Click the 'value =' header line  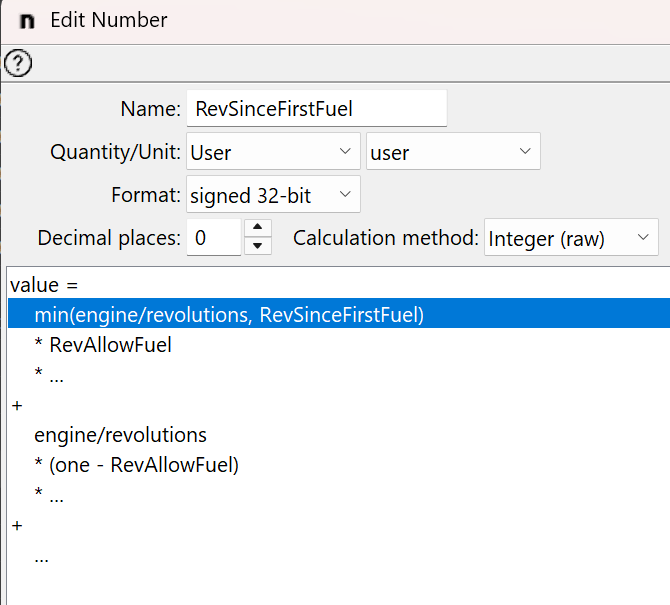36,285
